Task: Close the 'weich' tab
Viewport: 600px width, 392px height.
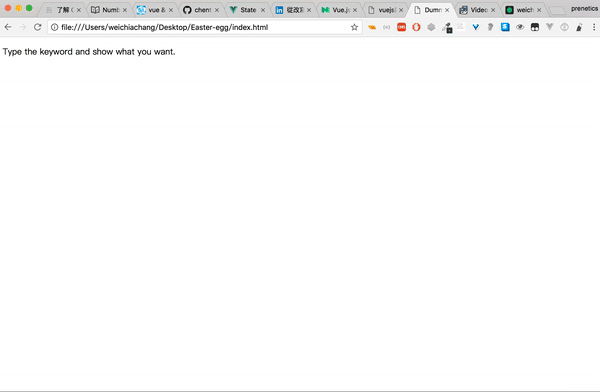Action: pos(539,10)
